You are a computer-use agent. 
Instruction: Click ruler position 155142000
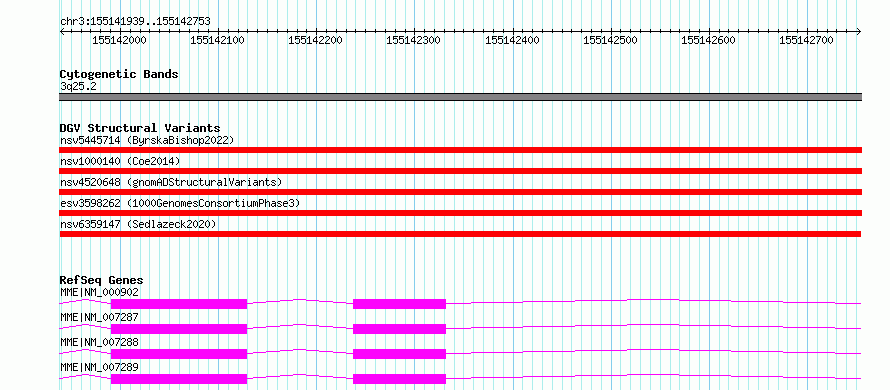tap(120, 40)
